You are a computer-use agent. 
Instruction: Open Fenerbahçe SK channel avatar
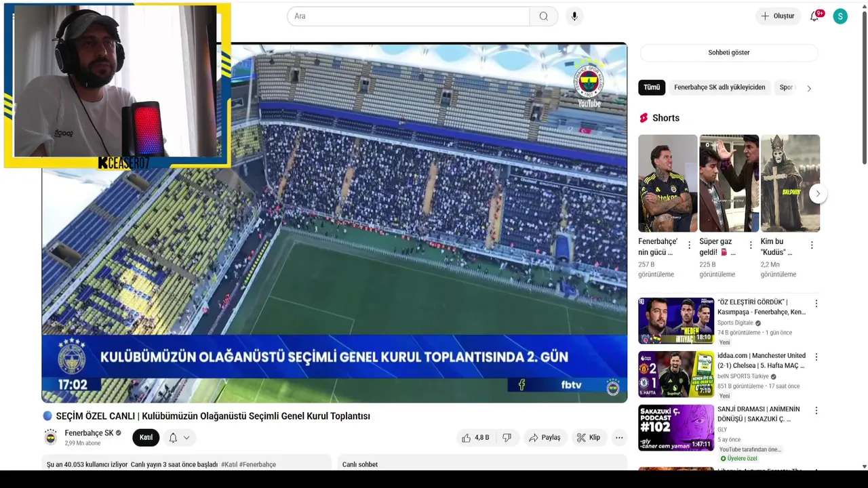click(51, 438)
